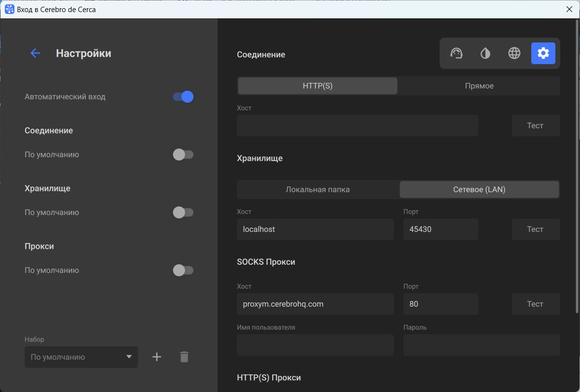Click the localhost host field
Image resolution: width=580 pixels, height=392 pixels.
tap(315, 229)
